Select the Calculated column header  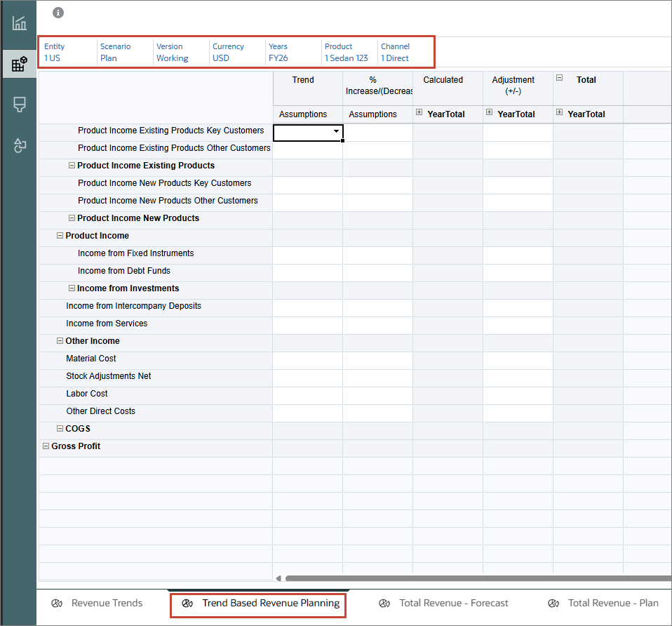[448, 88]
